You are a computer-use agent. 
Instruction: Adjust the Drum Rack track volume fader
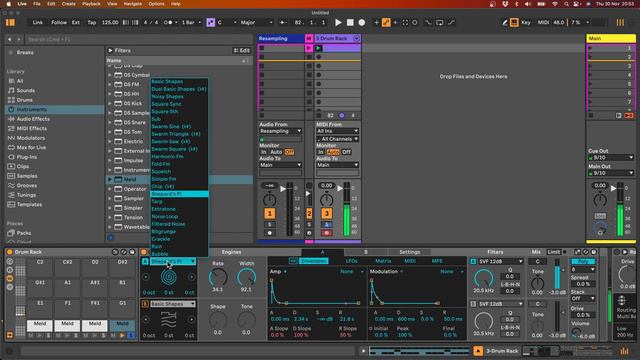click(x=340, y=188)
